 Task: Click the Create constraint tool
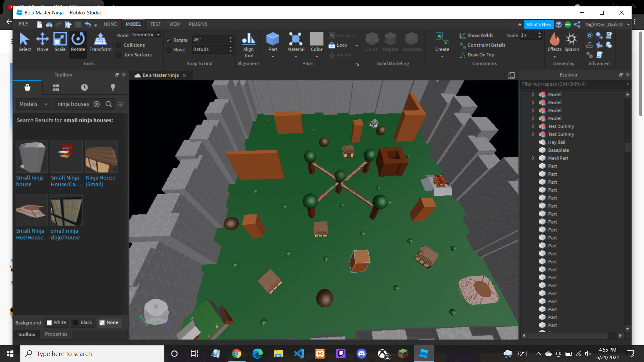point(442,42)
